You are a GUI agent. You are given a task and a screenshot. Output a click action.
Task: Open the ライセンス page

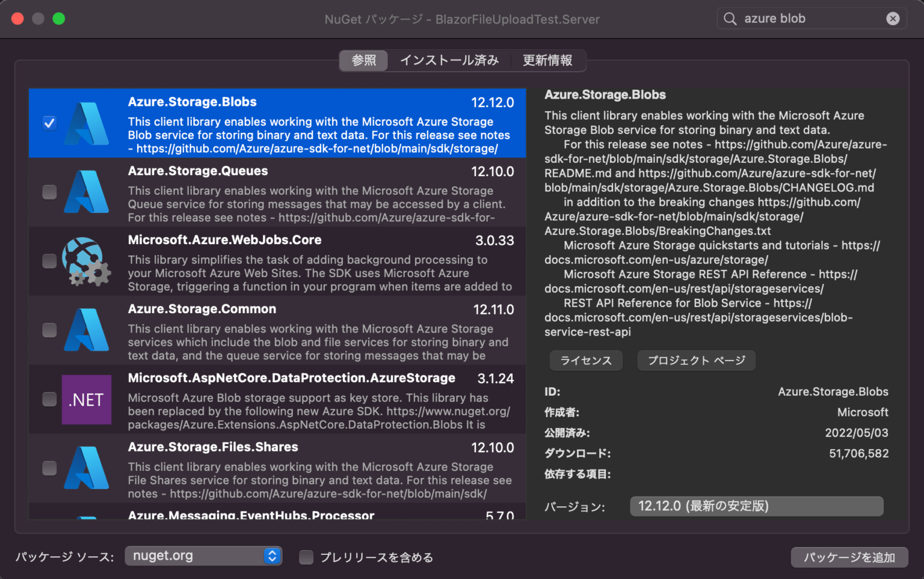(586, 360)
